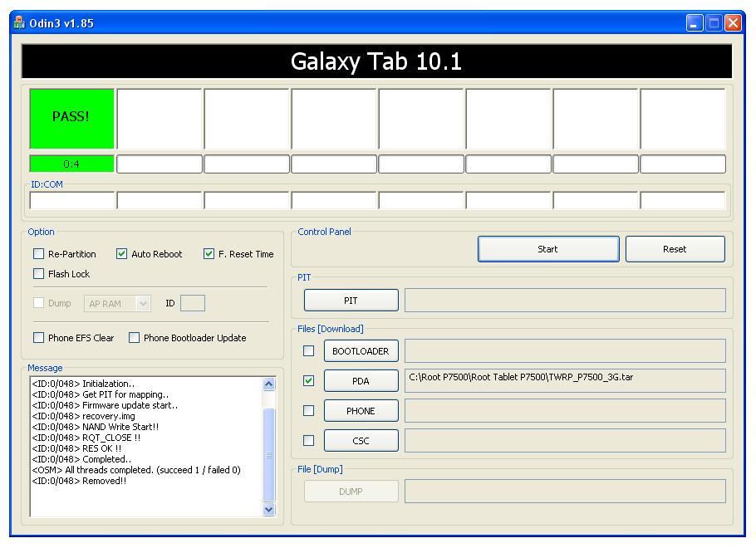This screenshot has height=548, width=756.
Task: Click the Message log scrollbar thumb
Action: tap(269, 455)
